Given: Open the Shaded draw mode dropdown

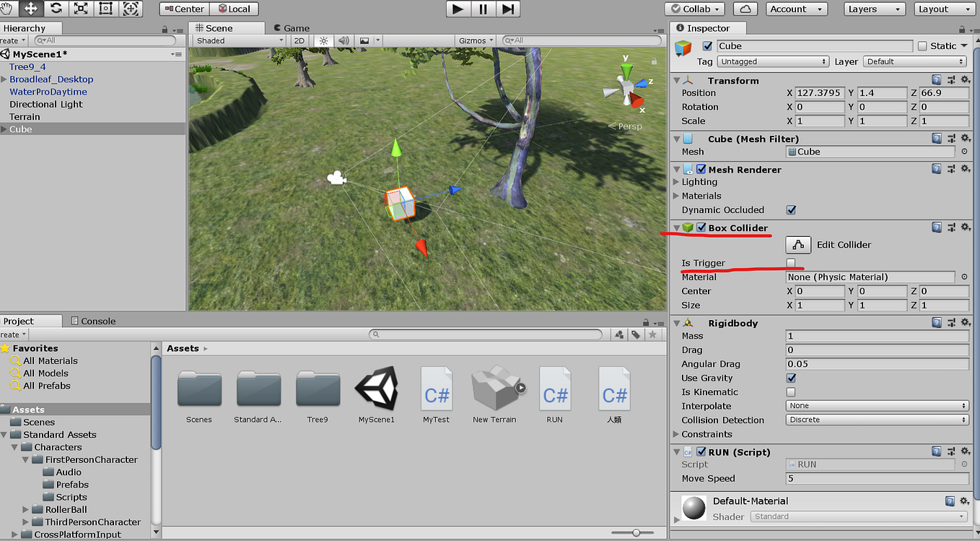Looking at the screenshot, I should tap(238, 40).
